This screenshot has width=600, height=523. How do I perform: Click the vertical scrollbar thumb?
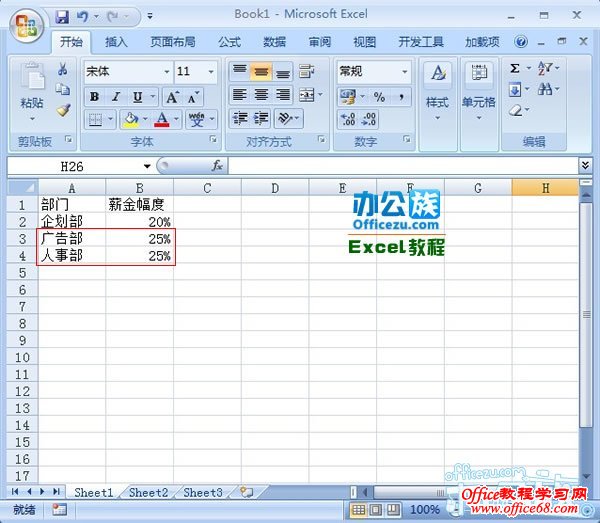click(585, 314)
